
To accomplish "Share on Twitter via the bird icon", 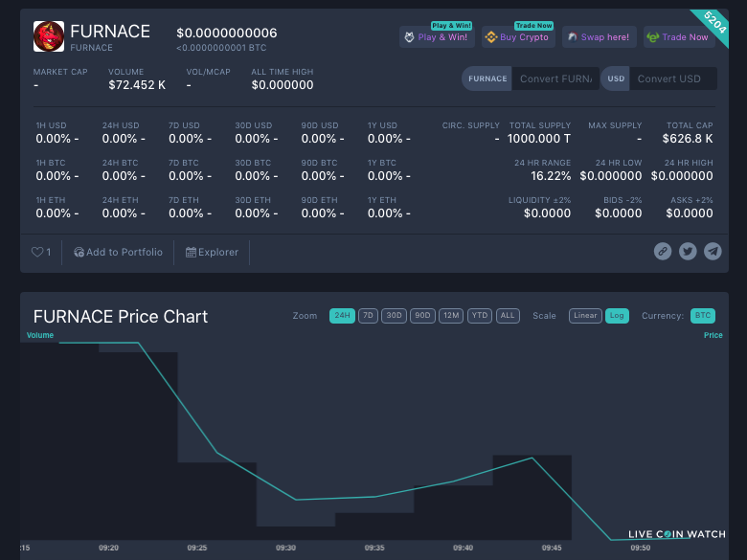I will 688,251.
